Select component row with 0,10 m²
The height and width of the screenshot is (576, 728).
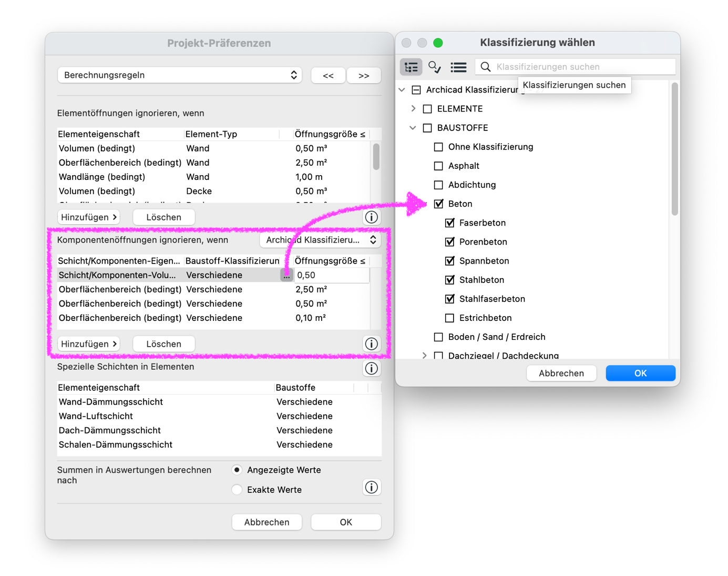[213, 318]
